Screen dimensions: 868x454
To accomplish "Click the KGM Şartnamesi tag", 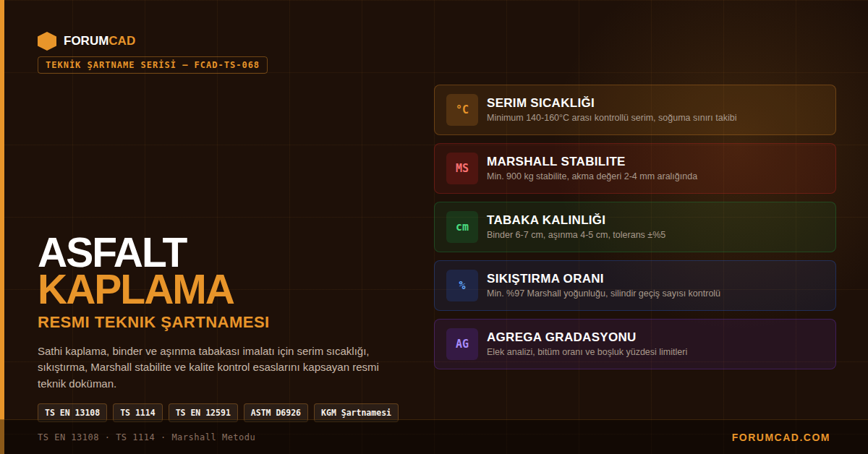I will click(x=356, y=413).
